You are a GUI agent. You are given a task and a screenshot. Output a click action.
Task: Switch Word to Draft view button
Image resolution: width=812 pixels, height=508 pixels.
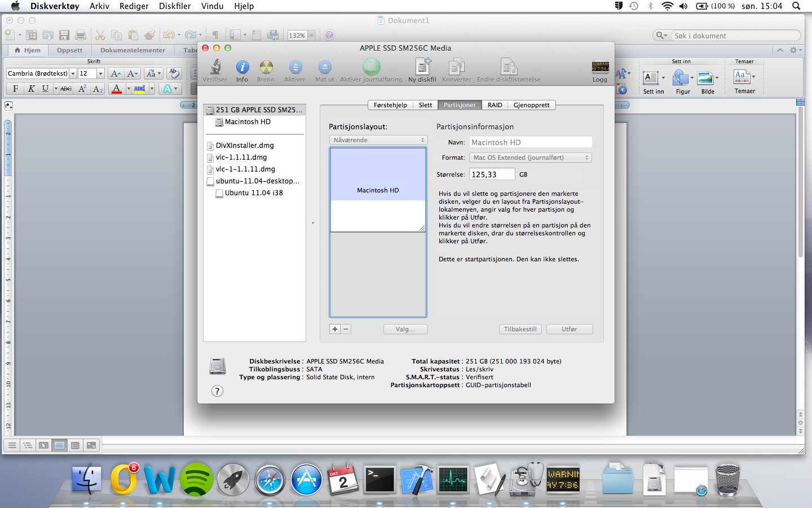pos(12,445)
